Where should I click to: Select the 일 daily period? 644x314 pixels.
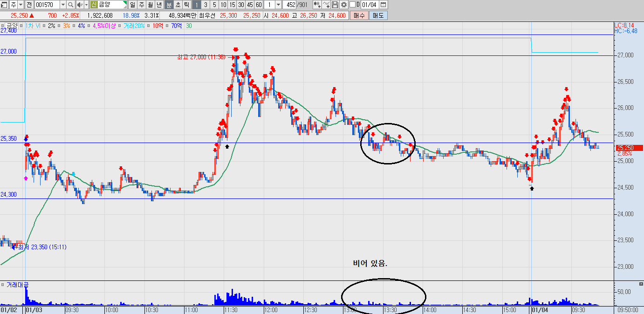point(132,5)
